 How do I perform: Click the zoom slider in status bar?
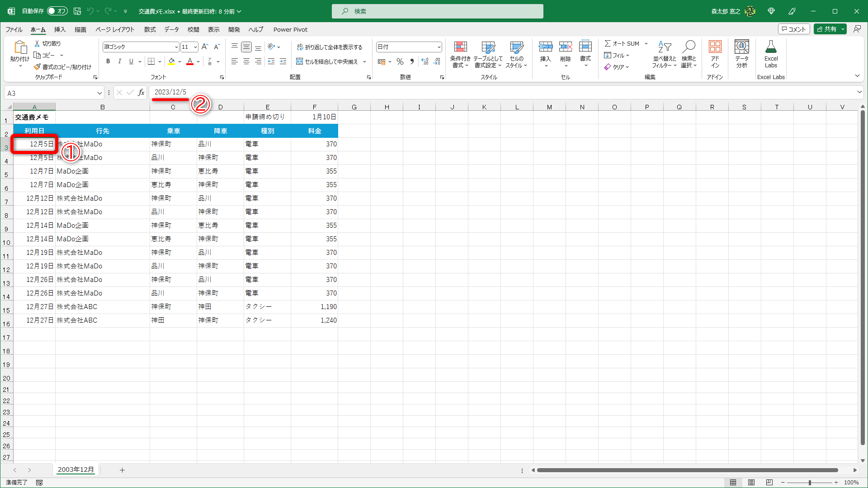(x=809, y=483)
